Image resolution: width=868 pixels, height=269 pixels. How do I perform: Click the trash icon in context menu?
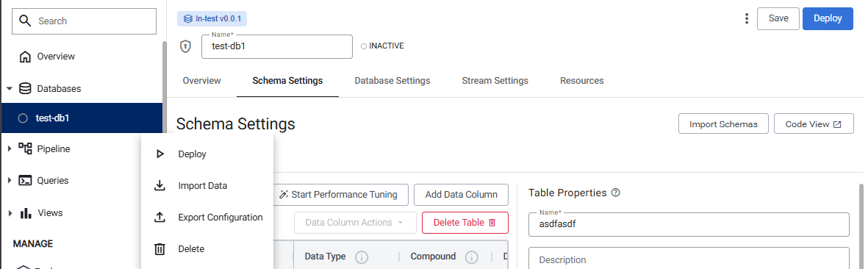[x=159, y=249]
